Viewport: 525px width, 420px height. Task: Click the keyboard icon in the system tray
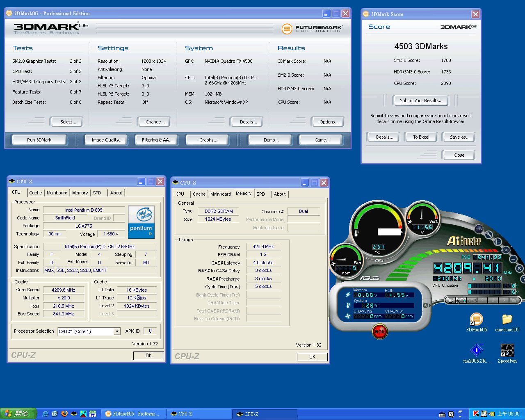click(442, 414)
